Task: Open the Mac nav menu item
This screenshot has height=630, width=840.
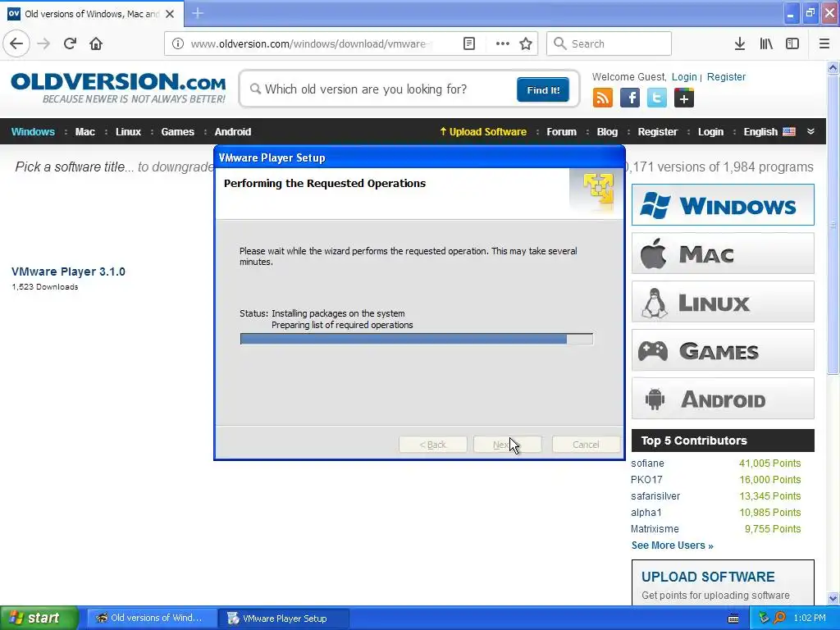Action: 84,132
